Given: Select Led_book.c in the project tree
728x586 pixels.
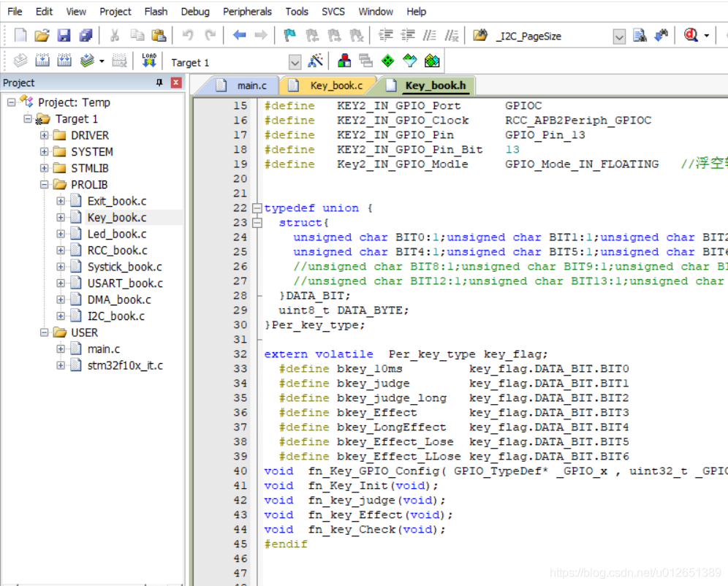Looking at the screenshot, I should (116, 234).
